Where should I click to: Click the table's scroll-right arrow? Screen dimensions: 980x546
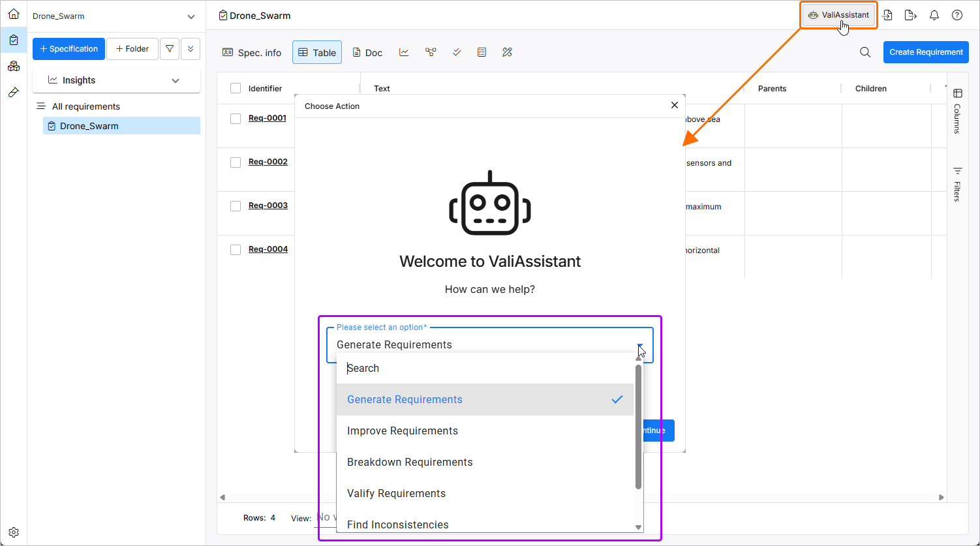pyautogui.click(x=941, y=497)
